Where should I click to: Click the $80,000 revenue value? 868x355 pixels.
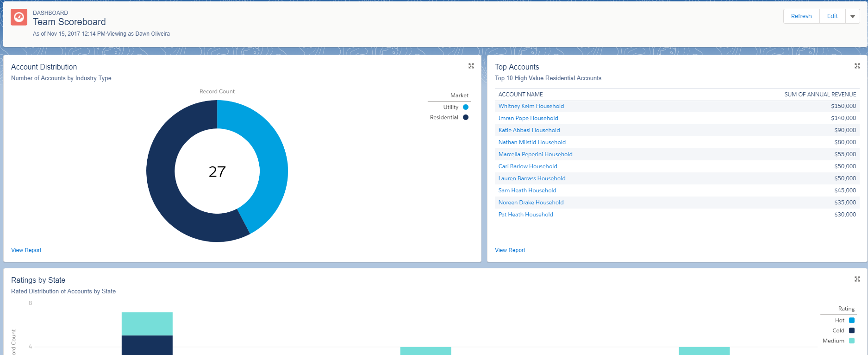pos(845,142)
